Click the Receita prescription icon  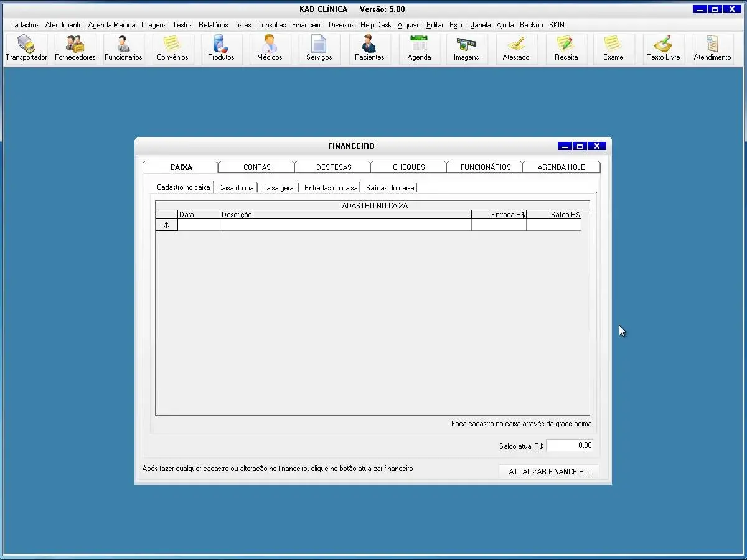point(566,49)
